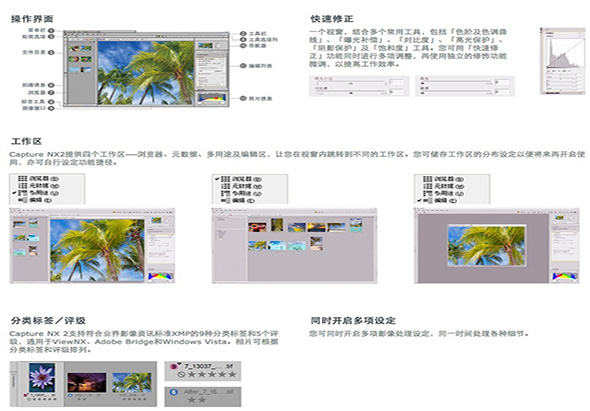This screenshot has width=590, height=411.
Task: Choose 元数据 in the menu with 编辑 checked
Action: pyautogui.click(x=444, y=186)
